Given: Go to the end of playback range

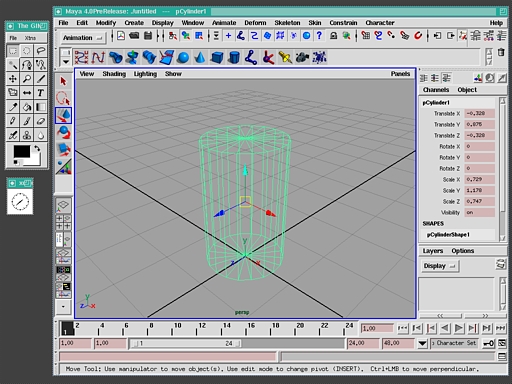Looking at the screenshot, I should [x=501, y=328].
